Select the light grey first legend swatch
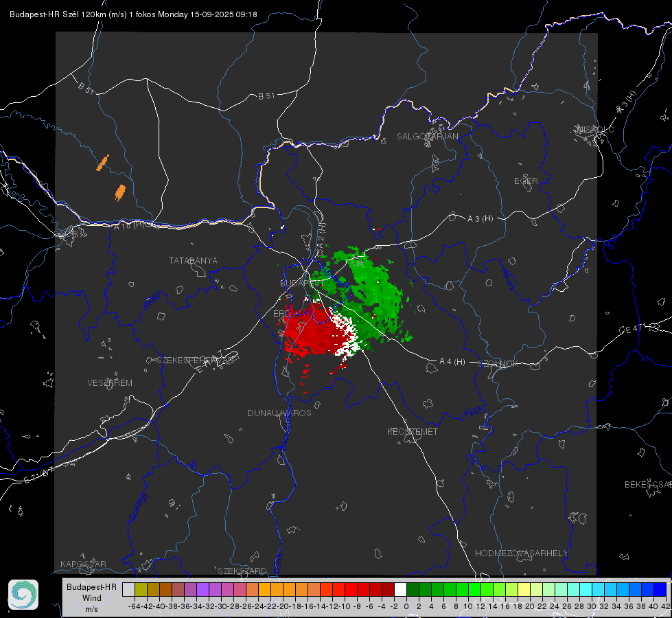 tap(128, 589)
